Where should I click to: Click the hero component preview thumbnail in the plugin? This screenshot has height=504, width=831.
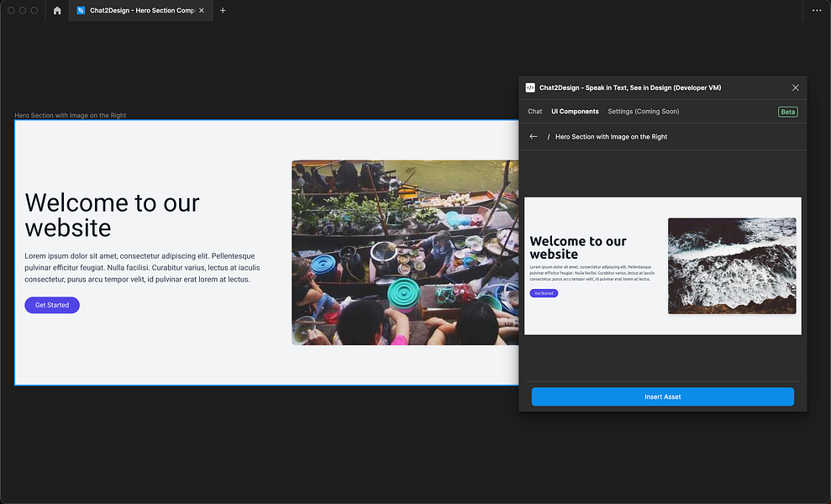(x=662, y=265)
